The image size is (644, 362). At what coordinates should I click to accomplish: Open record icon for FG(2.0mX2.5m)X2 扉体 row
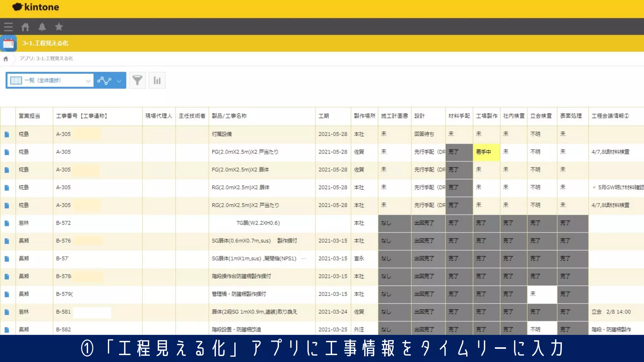(x=7, y=170)
